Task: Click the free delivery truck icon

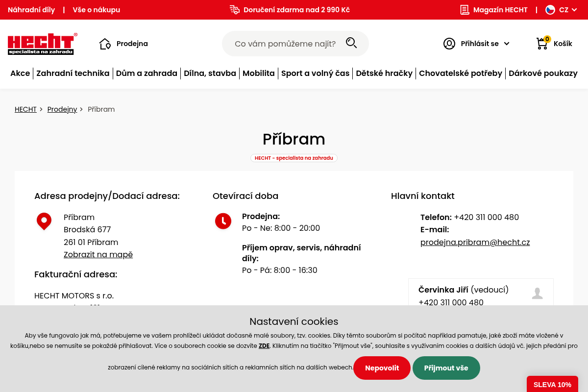Action: click(x=235, y=10)
